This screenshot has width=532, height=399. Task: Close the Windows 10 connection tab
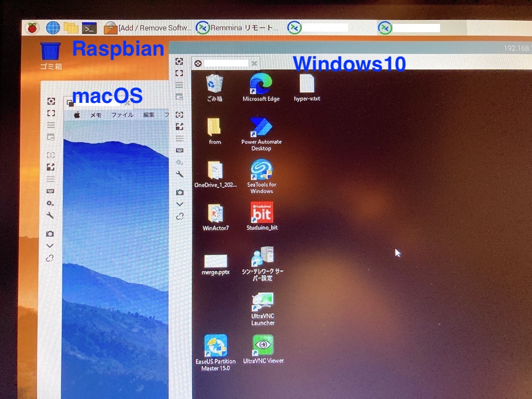[x=254, y=63]
